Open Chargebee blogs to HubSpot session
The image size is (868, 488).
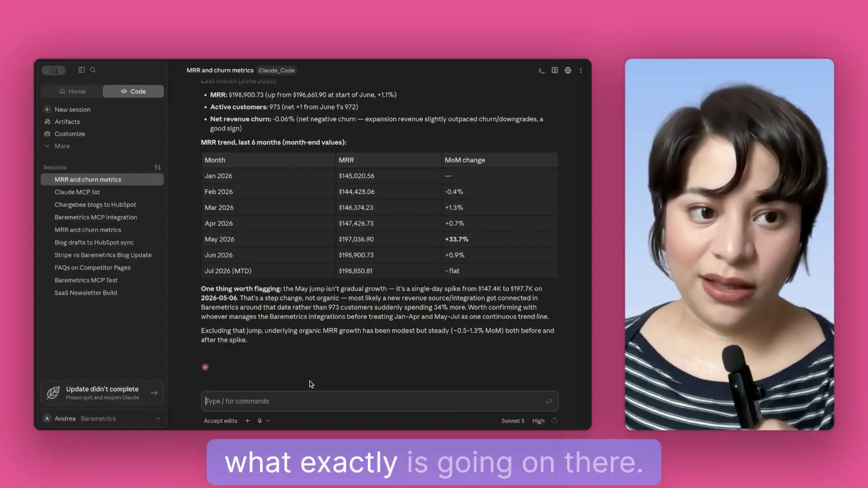click(102, 205)
